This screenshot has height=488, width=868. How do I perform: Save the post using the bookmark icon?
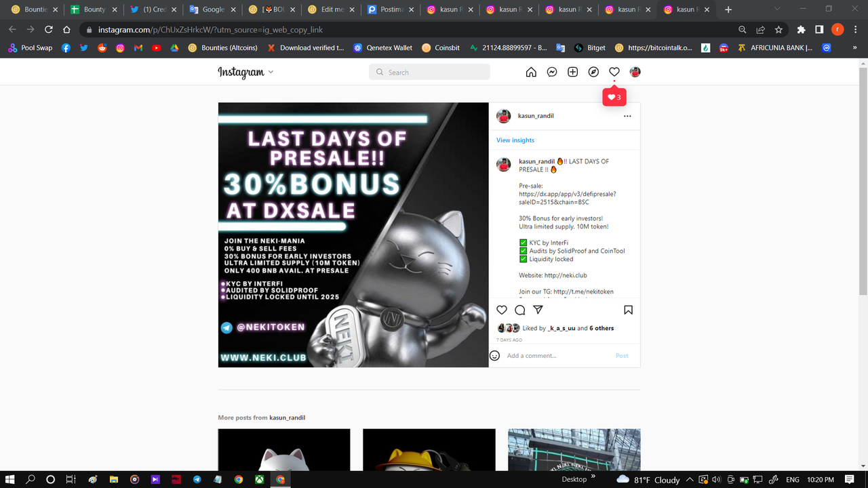[628, 310]
